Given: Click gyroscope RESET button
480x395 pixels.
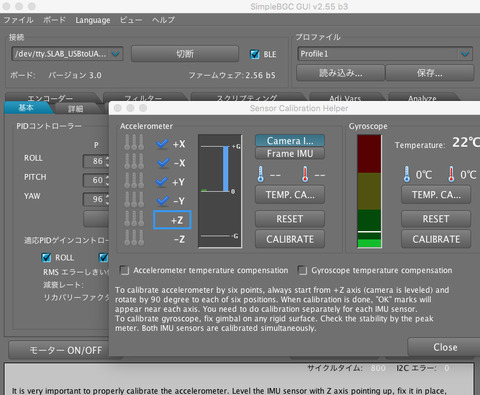Looking at the screenshot, I should (x=436, y=219).
